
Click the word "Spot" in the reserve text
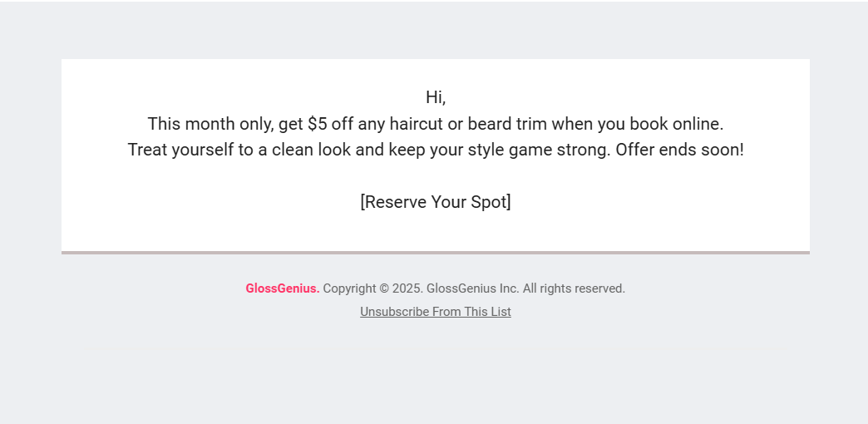[489, 202]
